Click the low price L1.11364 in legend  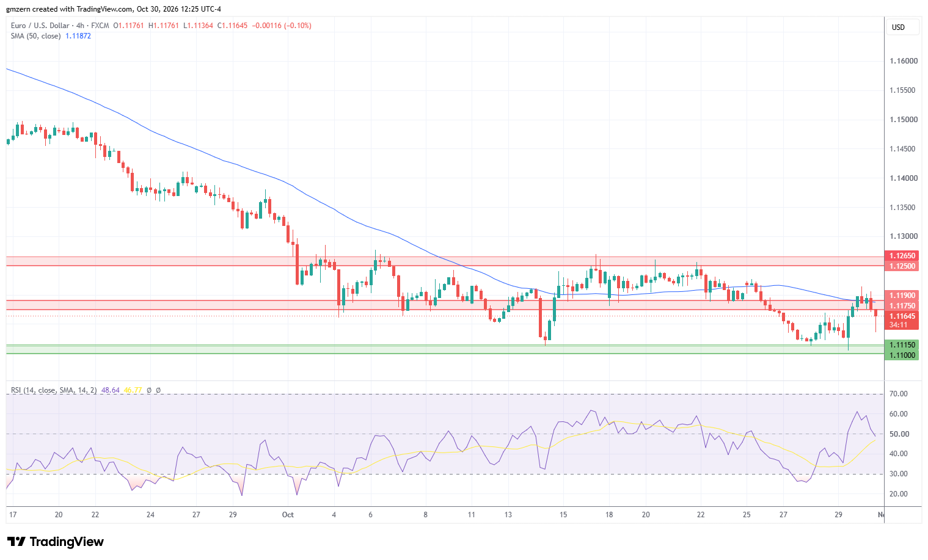(x=199, y=26)
